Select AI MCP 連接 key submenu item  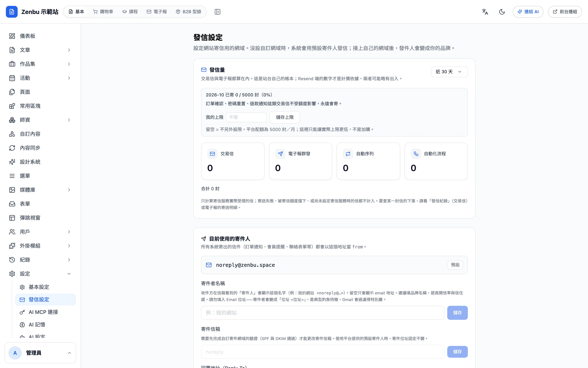(45, 312)
